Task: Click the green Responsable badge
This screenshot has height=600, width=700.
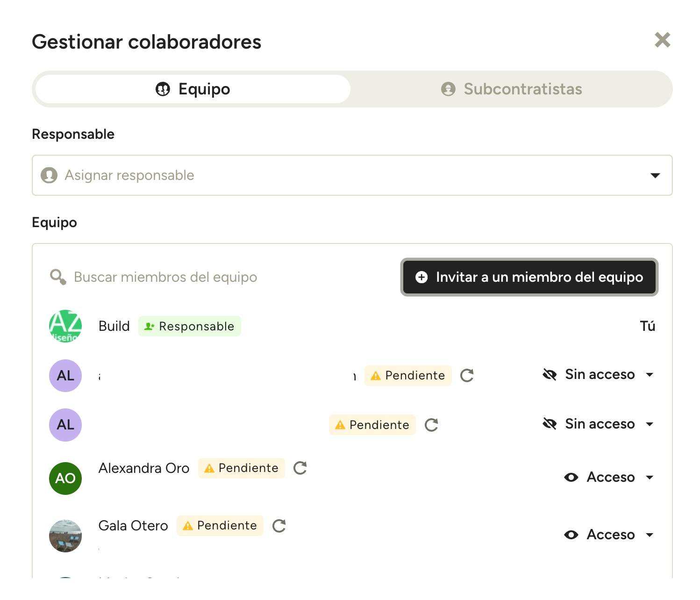Action: [190, 326]
